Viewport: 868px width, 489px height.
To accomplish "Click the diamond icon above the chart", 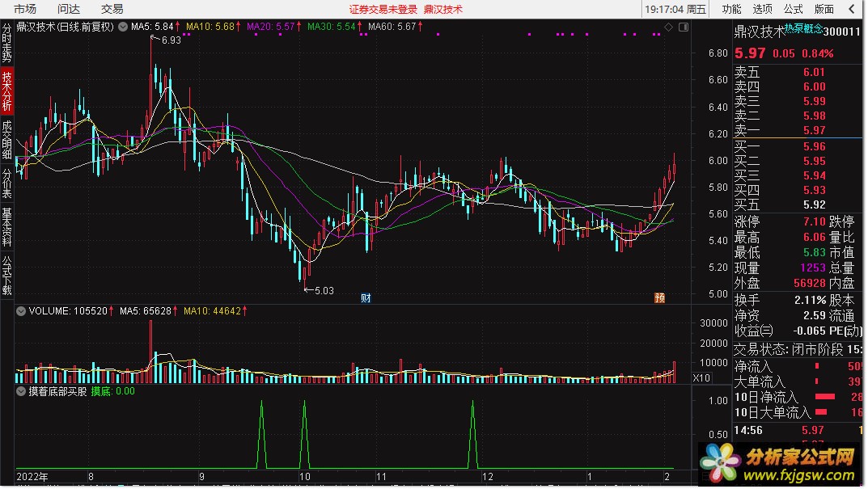I will pos(669,27).
